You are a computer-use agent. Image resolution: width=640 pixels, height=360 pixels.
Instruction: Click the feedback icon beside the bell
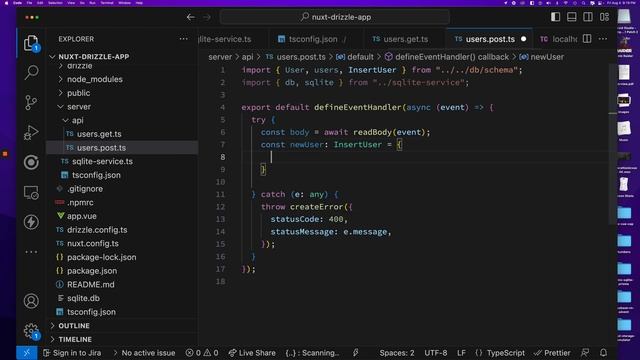[585, 353]
